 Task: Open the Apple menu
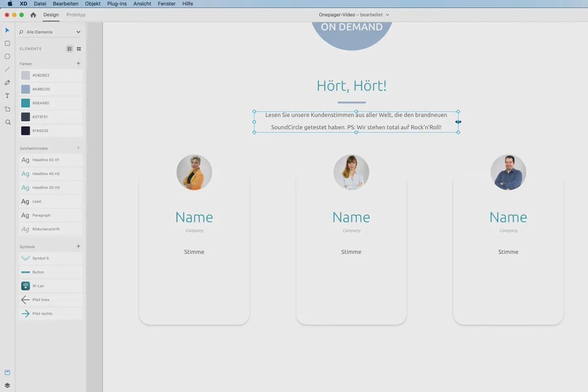(10, 3)
